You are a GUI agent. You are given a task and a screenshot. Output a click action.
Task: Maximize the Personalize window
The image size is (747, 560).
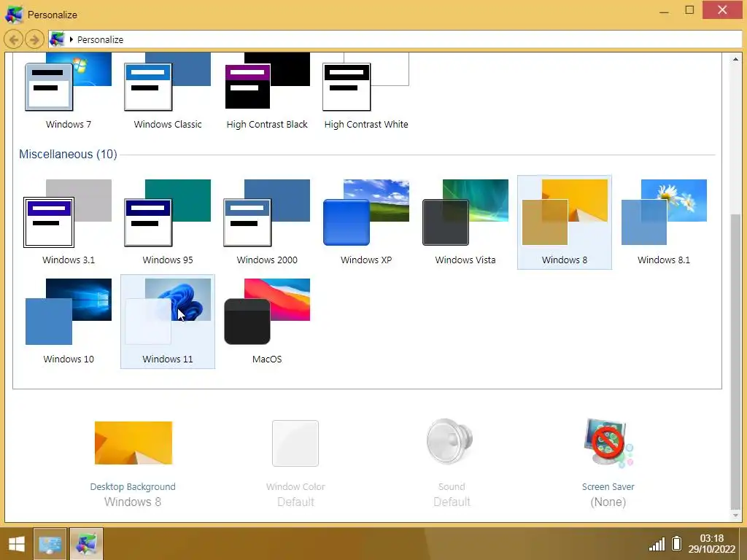pyautogui.click(x=689, y=10)
